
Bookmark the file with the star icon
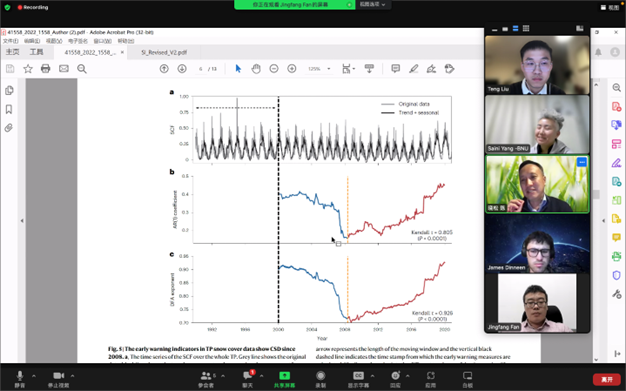(28, 69)
